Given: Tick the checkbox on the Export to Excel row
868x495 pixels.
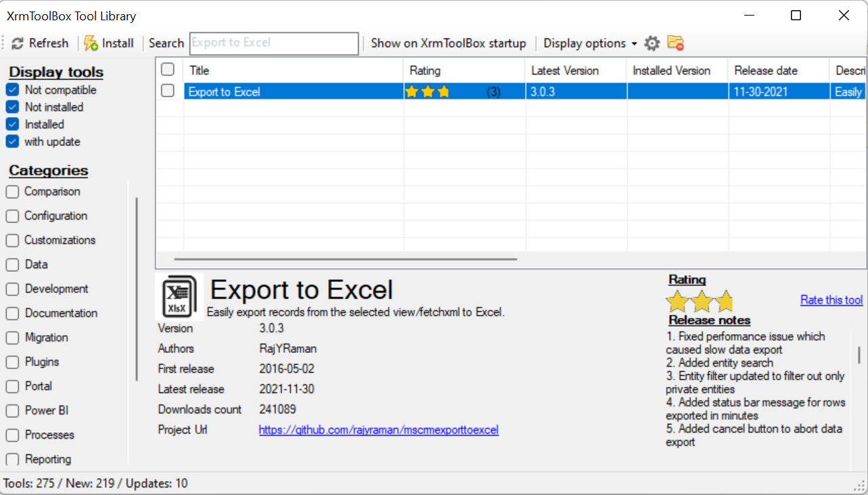Looking at the screenshot, I should coord(167,91).
